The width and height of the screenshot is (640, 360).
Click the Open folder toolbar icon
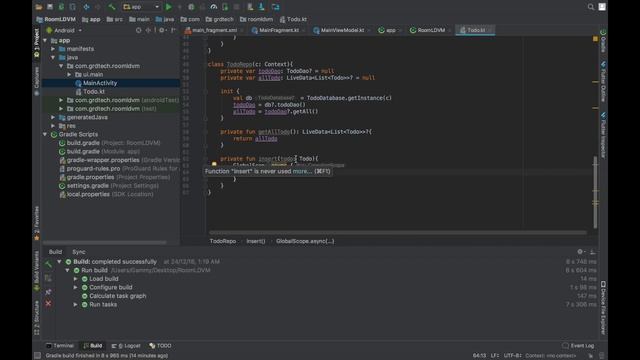tap(39, 7)
